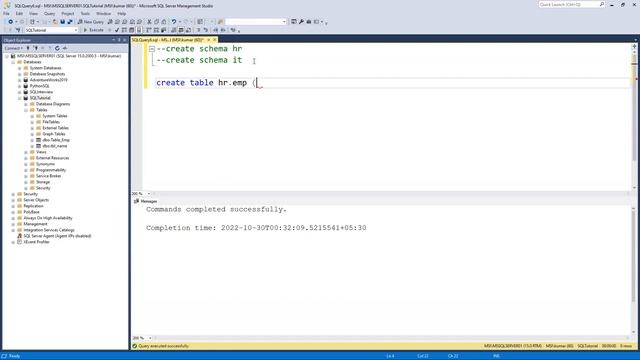Screen dimensions: 640x360
Task: Click the Uncomment Selected Lines icon
Action: [205, 30]
